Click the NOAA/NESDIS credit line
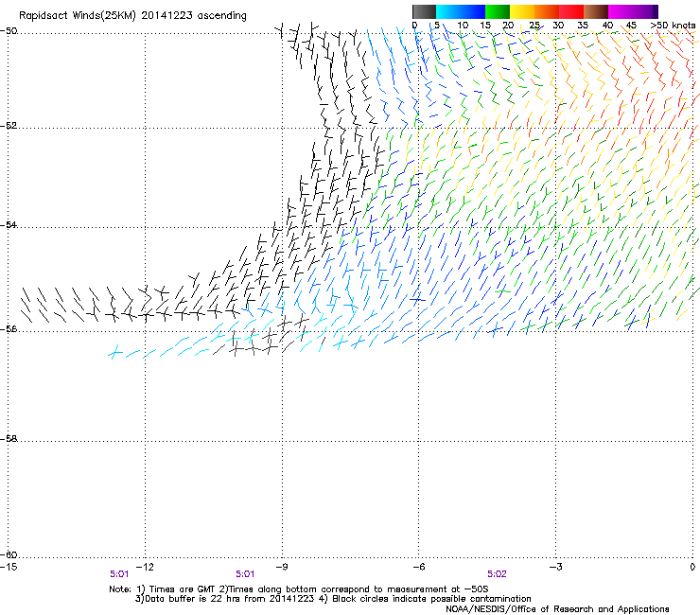700x615 pixels. pos(557,609)
